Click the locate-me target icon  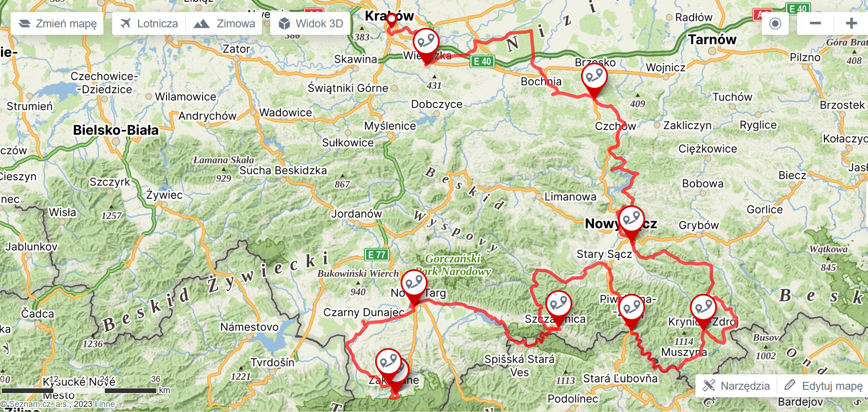pyautogui.click(x=775, y=24)
